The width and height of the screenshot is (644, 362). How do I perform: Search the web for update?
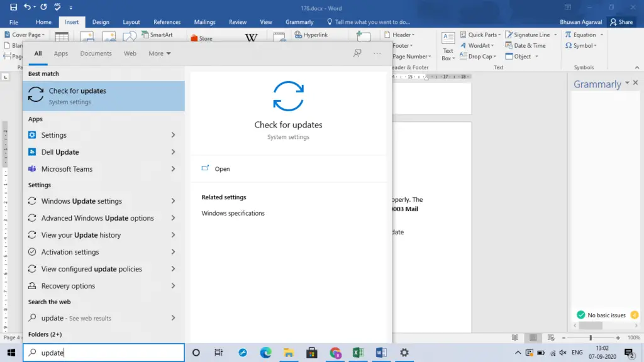[104, 318]
